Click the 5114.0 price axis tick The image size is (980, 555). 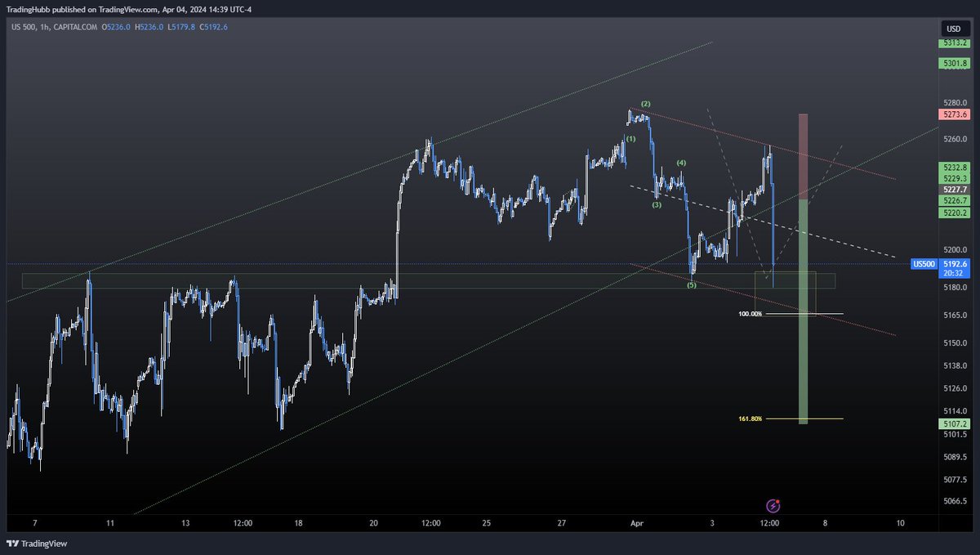pos(954,410)
